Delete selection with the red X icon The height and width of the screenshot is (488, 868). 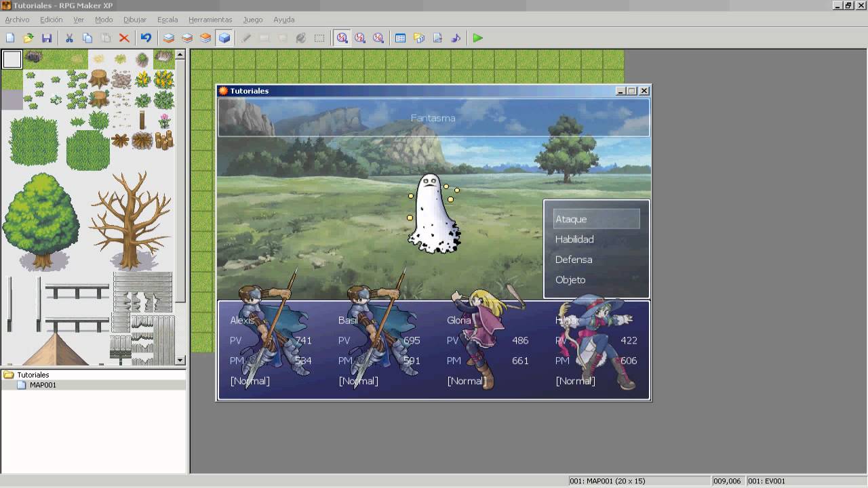click(124, 38)
